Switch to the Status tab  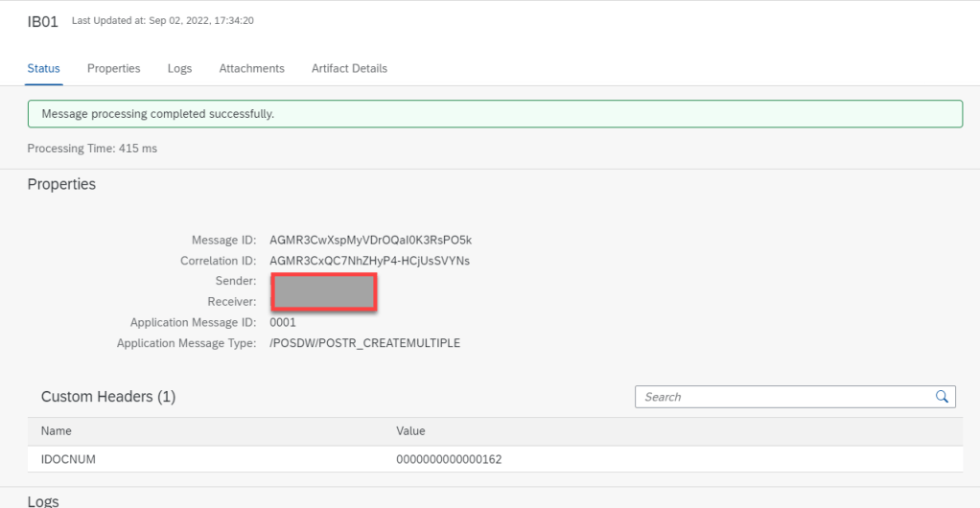pyautogui.click(x=43, y=68)
